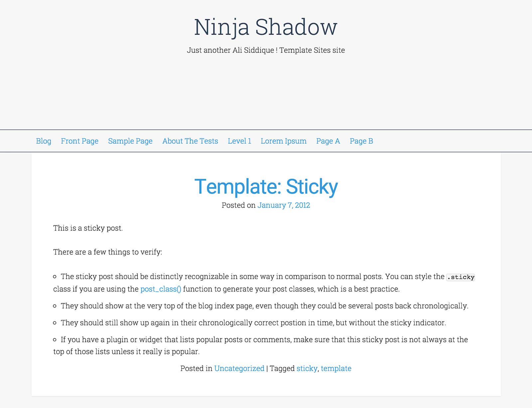Open the Uncategorized category link
The image size is (532, 408).
coord(239,368)
